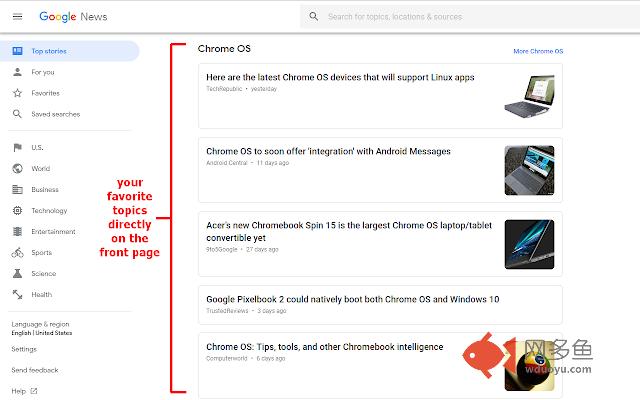
Task: Click the Entertainment film icon
Action: pyautogui.click(x=17, y=231)
